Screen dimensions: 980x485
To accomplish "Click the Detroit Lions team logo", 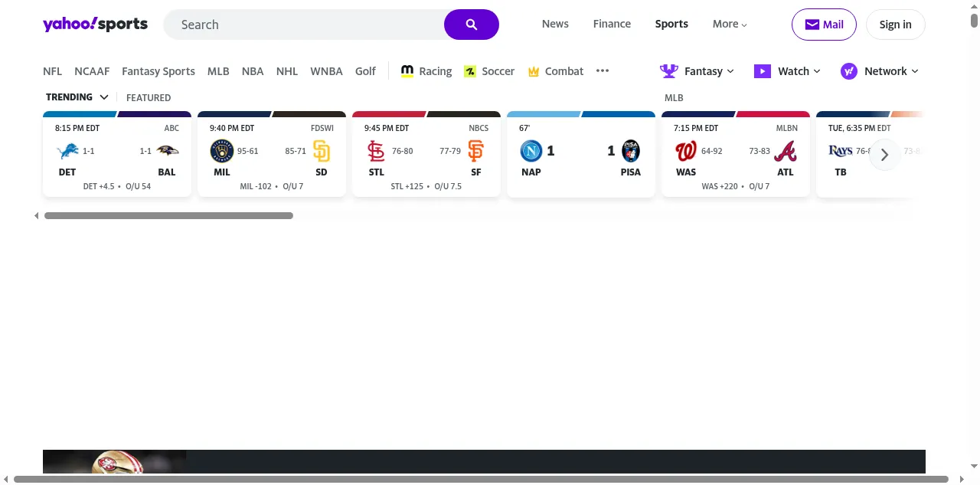I will [68, 151].
